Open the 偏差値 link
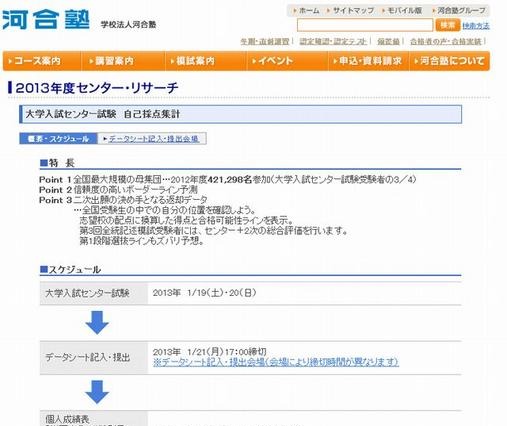This screenshot has height=426, width=507. click(388, 42)
